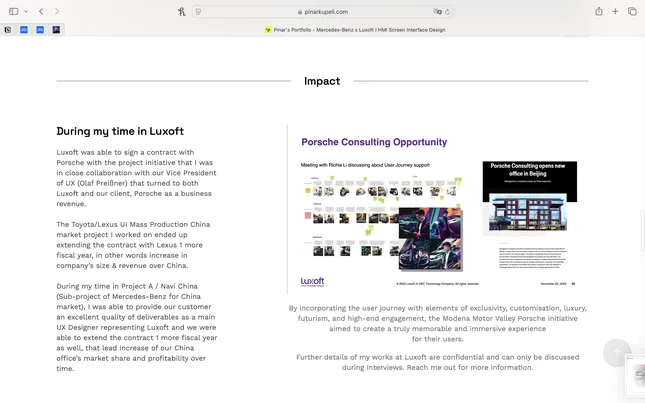This screenshot has width=645, height=403.
Task: Open the Honey-style 'h' extension icon
Action: pos(181,12)
